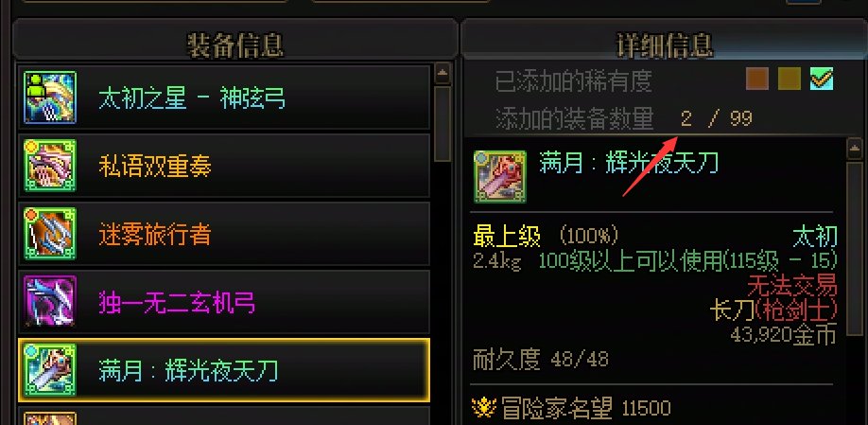Click the 私语双重奏 equipment icon
Screen dimensions: 868x425
click(x=50, y=165)
